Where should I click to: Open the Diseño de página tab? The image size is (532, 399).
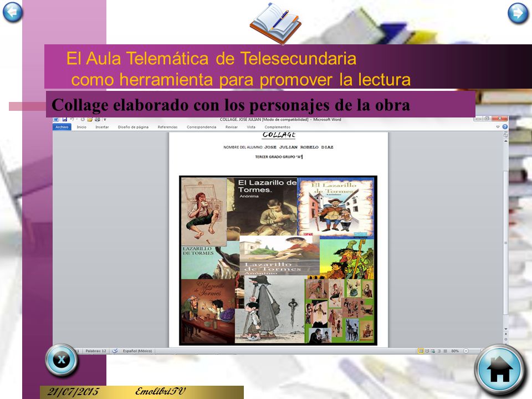pyautogui.click(x=133, y=127)
